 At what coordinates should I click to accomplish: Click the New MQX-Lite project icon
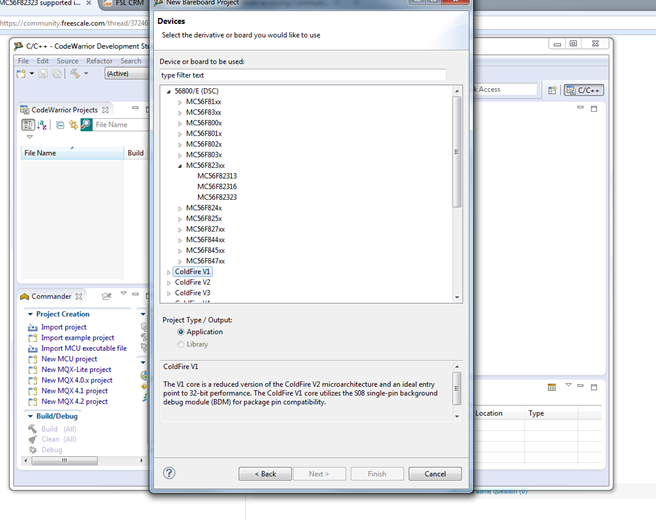pyautogui.click(x=33, y=370)
